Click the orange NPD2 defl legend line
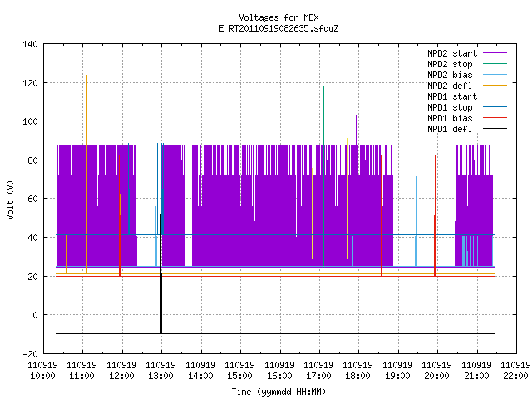This screenshot has width=532, height=399. pos(495,85)
